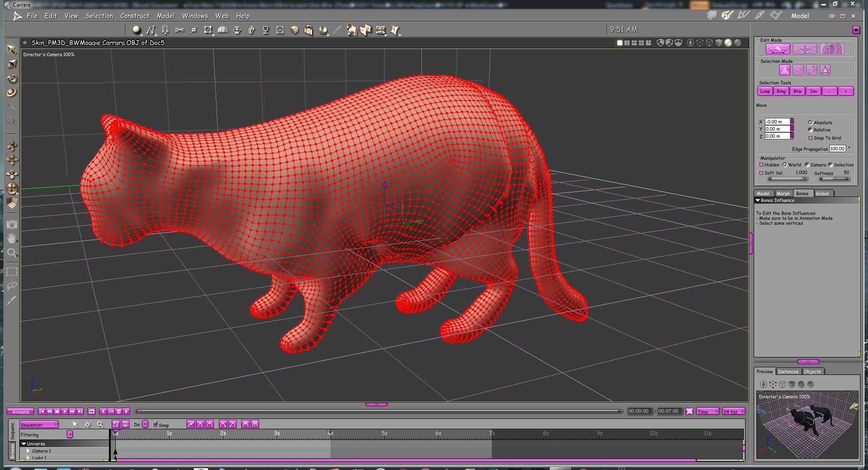
Task: Select the hand pan tool
Action: [12, 238]
